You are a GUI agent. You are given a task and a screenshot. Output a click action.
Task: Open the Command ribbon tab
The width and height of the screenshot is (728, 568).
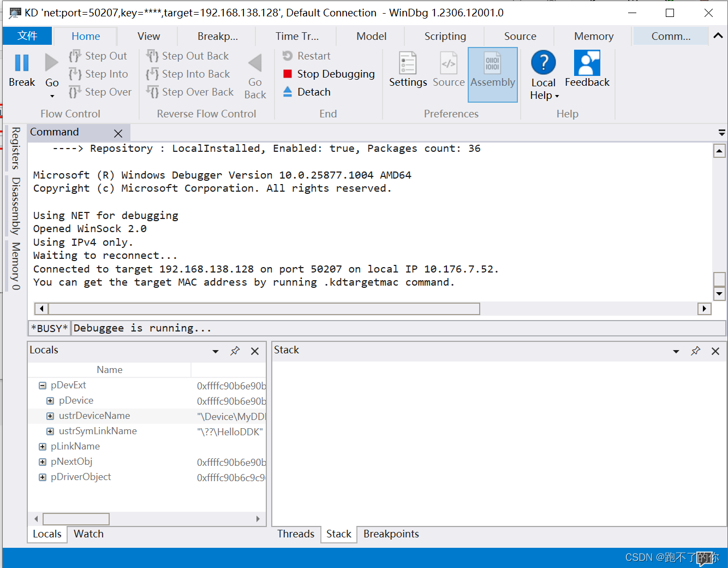(671, 36)
